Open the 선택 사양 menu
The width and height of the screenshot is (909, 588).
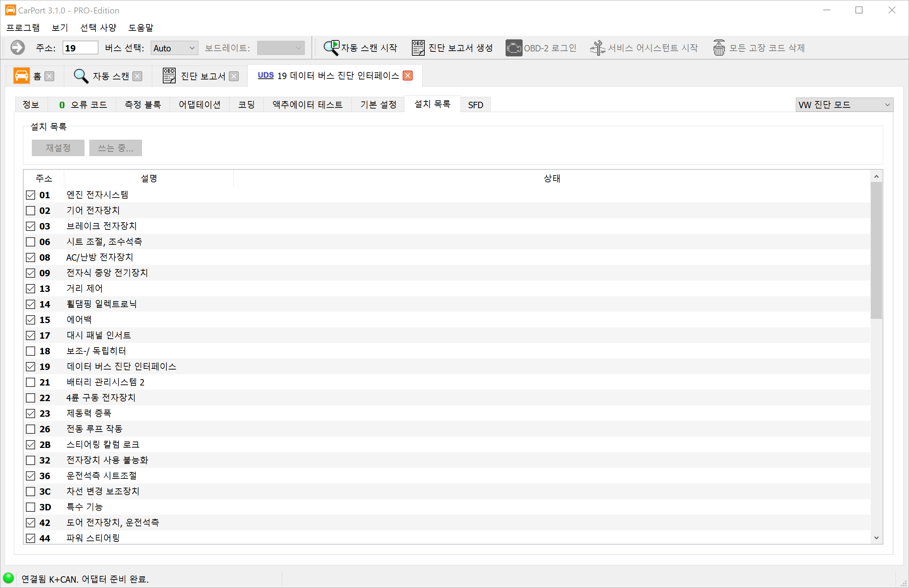[98, 28]
